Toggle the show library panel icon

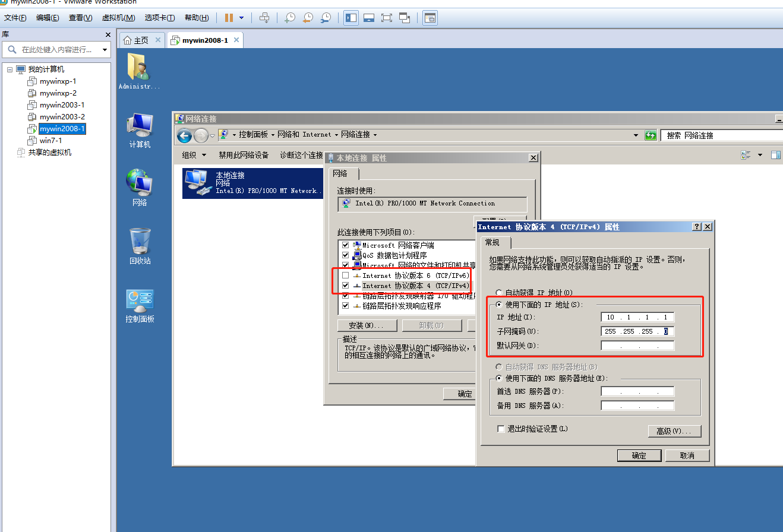(351, 18)
